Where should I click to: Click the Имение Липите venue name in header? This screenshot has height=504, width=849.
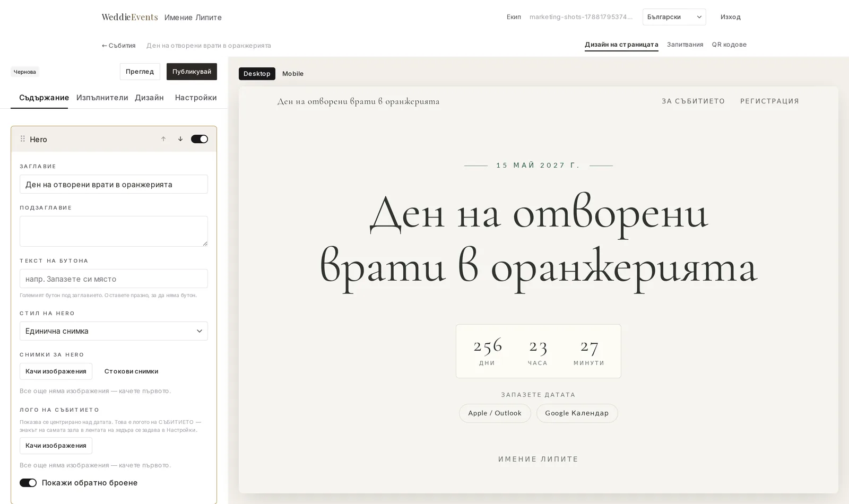tap(193, 18)
